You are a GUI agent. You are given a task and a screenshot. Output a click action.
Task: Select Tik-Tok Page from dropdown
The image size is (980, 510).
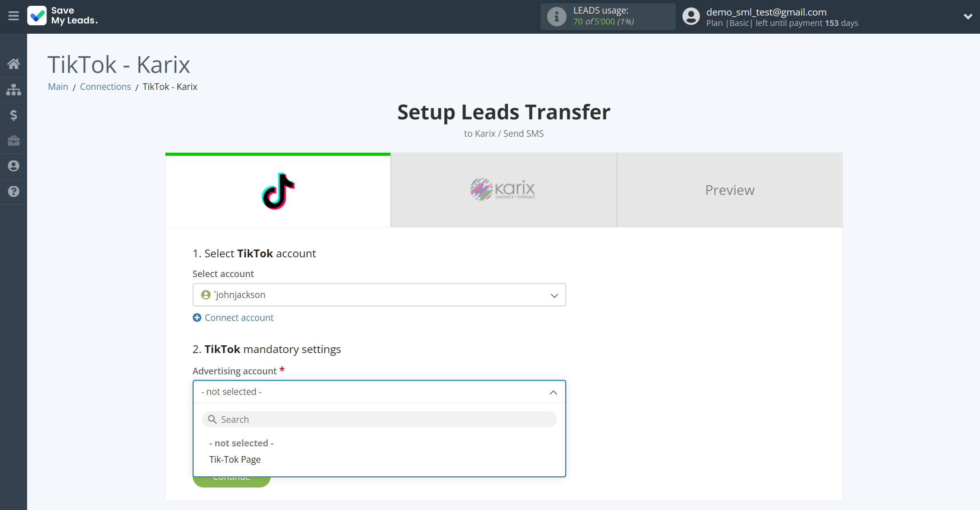click(x=235, y=459)
